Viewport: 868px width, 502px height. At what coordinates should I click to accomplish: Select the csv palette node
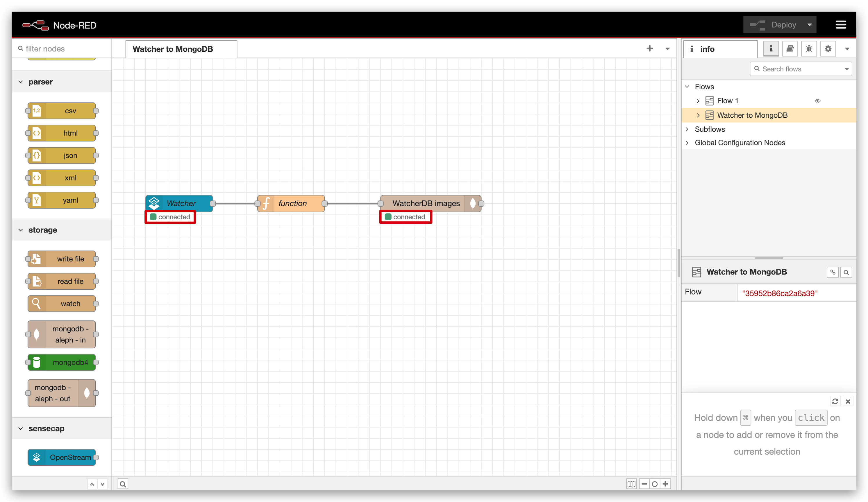coord(62,111)
